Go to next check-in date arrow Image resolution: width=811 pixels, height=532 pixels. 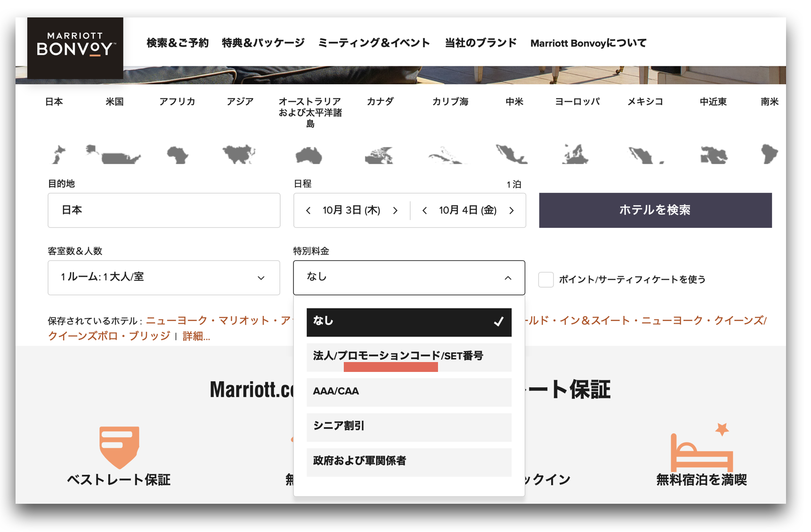coord(395,210)
